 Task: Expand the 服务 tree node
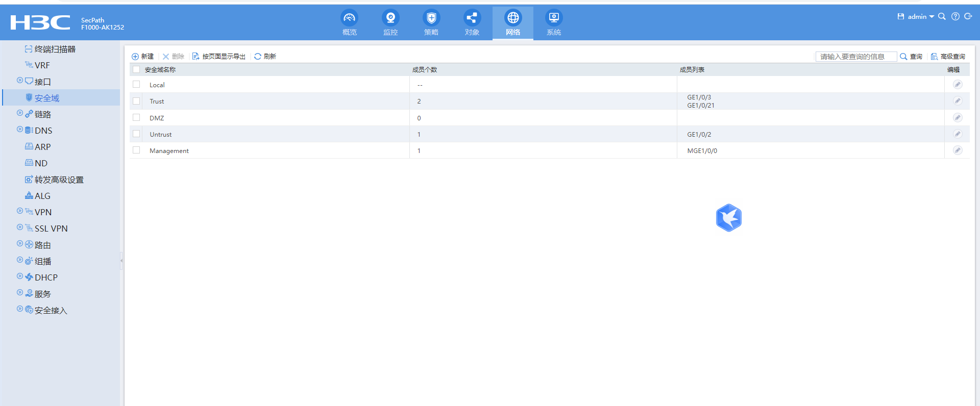20,293
